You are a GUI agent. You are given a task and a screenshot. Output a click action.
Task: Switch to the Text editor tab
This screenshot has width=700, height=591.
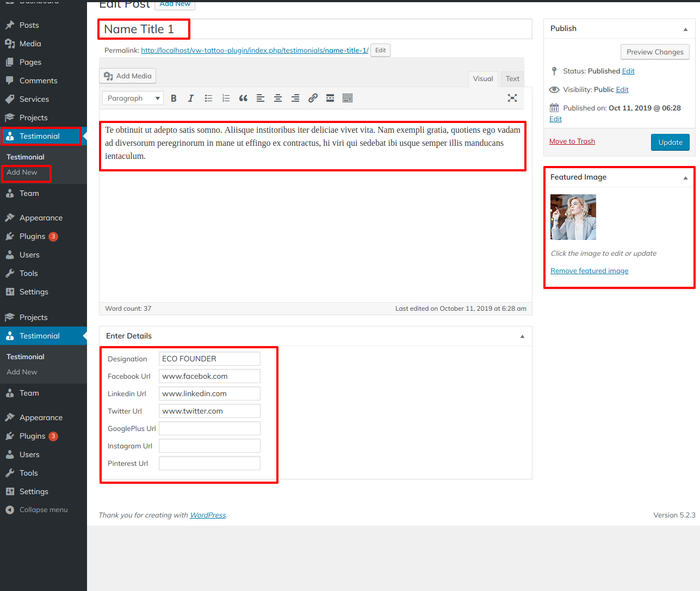pos(512,79)
